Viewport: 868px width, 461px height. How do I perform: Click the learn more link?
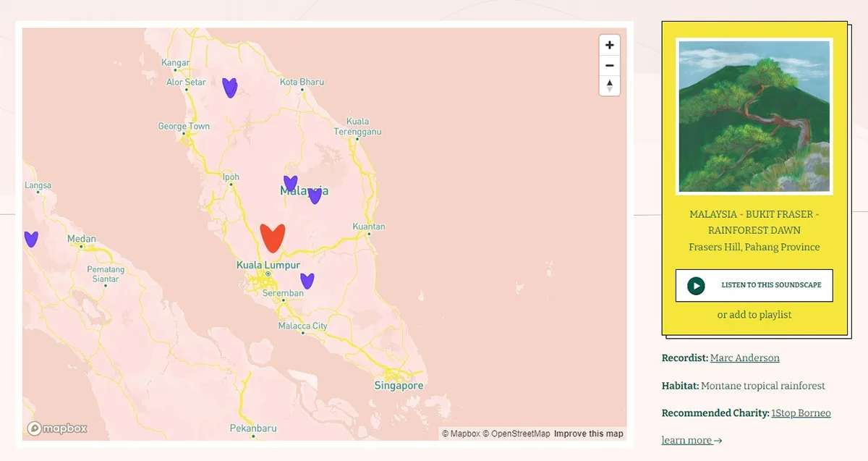point(692,440)
